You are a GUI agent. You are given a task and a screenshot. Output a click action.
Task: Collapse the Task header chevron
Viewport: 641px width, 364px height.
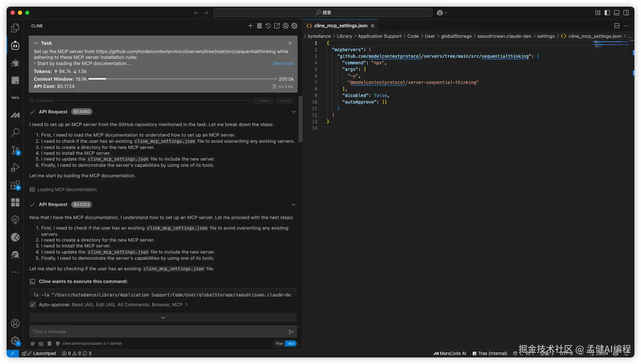click(36, 43)
